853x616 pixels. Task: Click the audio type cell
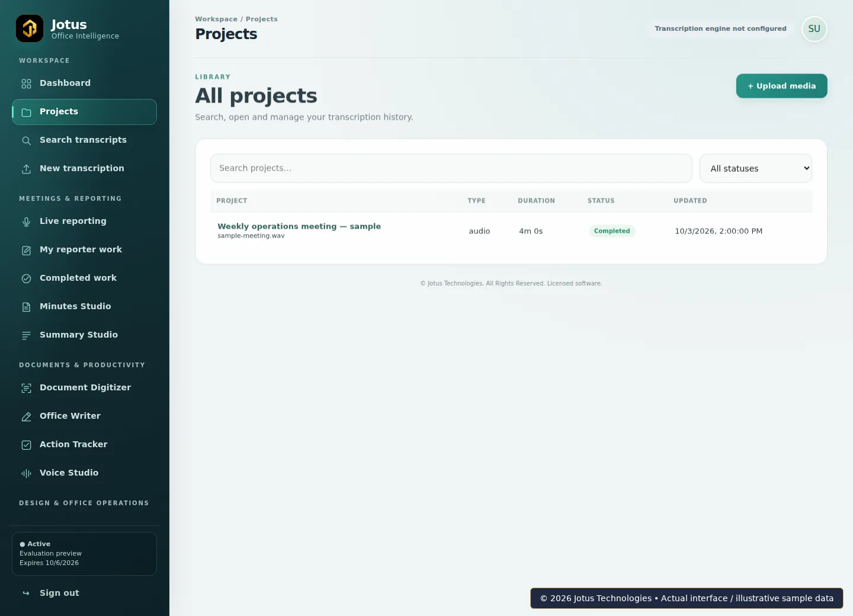[x=479, y=231]
